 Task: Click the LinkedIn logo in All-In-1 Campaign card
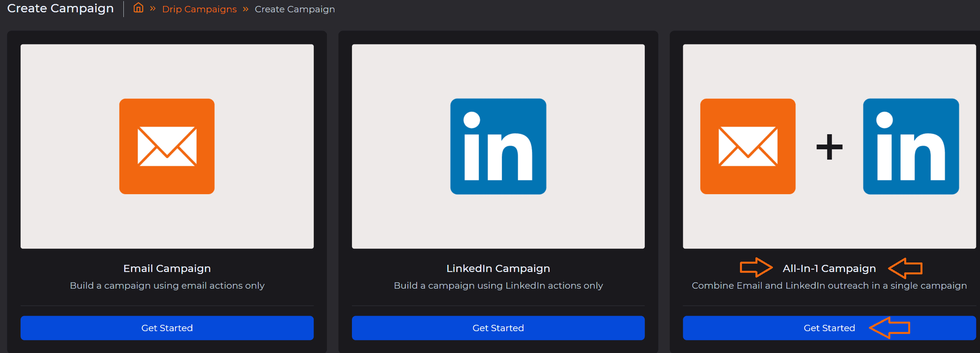[911, 146]
